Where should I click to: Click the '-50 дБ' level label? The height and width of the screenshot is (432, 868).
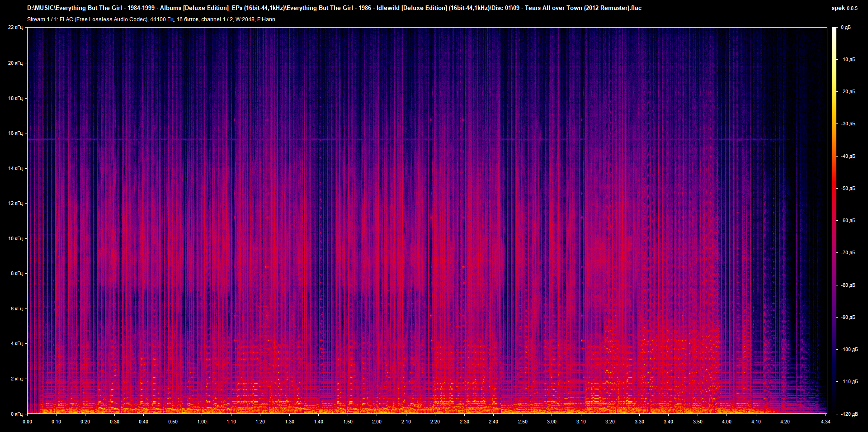848,189
